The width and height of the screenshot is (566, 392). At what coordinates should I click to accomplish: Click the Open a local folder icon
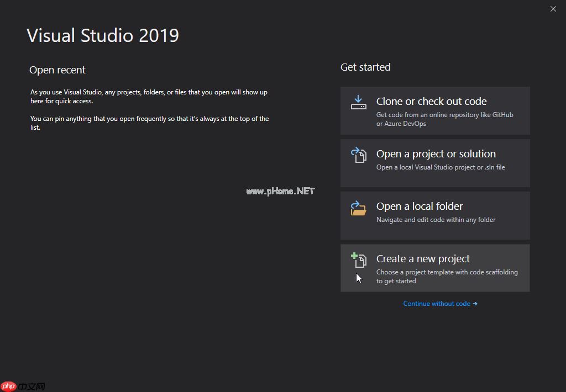(359, 208)
